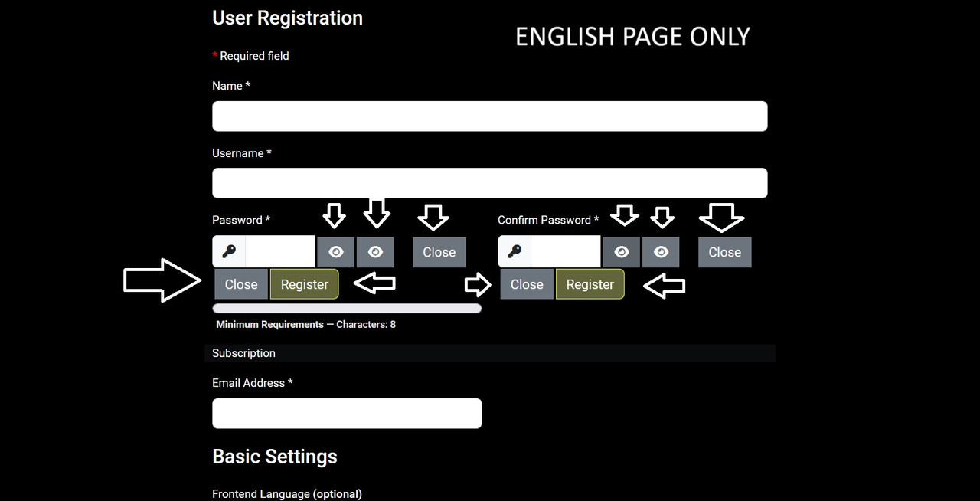The height and width of the screenshot is (501, 980).
Task: Click the 'User Registration' heading
Action: (287, 18)
